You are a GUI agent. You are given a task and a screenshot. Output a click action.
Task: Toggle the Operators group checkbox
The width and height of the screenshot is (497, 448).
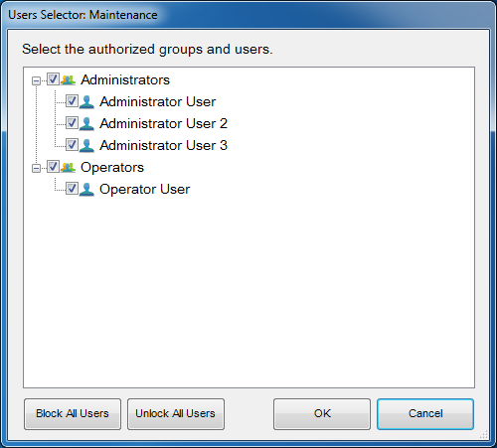pos(53,167)
